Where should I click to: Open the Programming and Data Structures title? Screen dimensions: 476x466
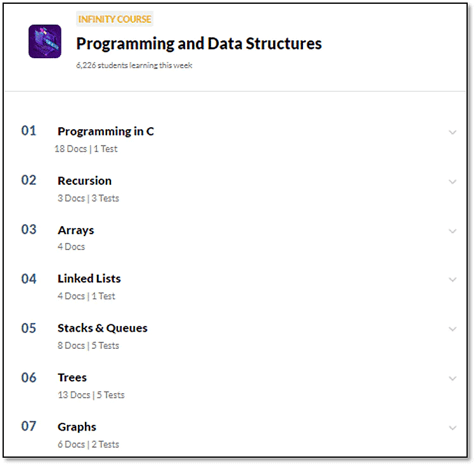tap(199, 44)
